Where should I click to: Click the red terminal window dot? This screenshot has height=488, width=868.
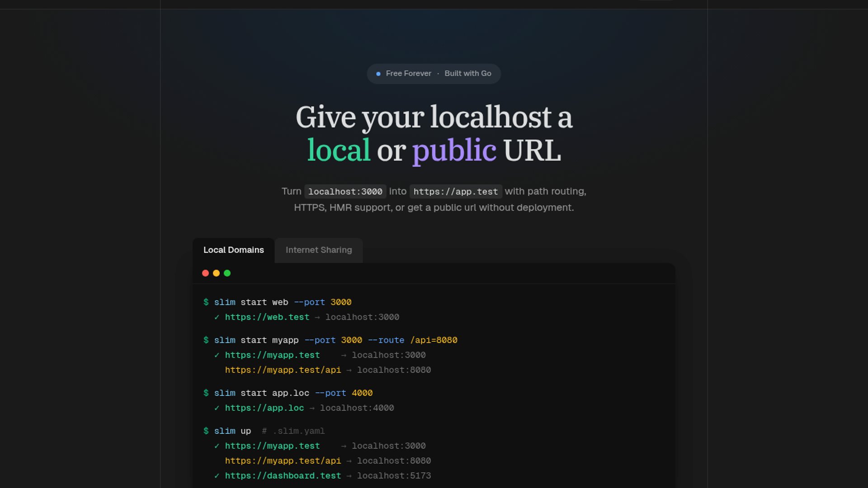205,273
